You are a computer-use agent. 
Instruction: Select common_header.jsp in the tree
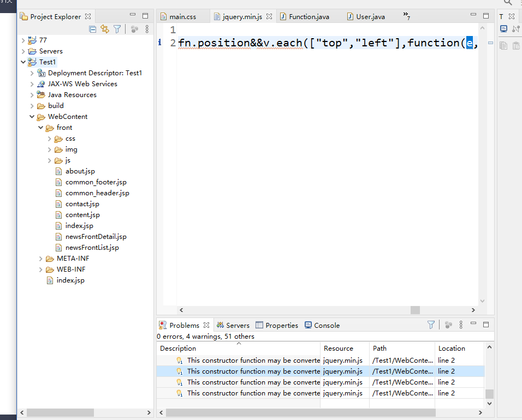97,193
